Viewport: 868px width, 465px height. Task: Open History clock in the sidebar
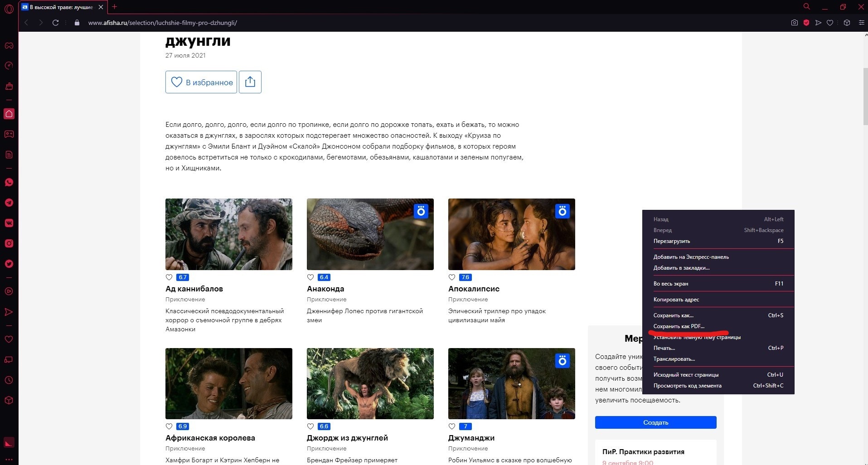(x=9, y=380)
